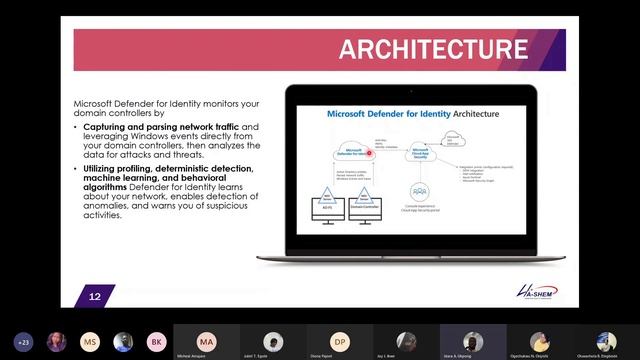Select the BK participant avatar

[156, 342]
